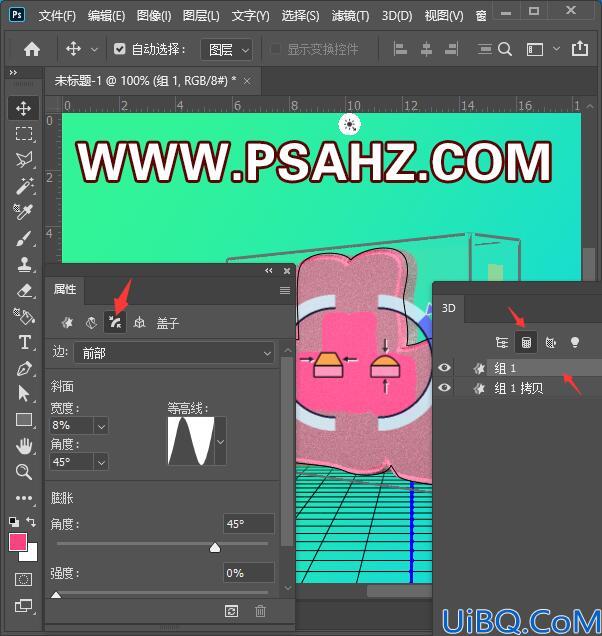Viewport: 602px width, 636px height.
Task: Open the Cap tab in Properties panel
Action: (x=115, y=322)
